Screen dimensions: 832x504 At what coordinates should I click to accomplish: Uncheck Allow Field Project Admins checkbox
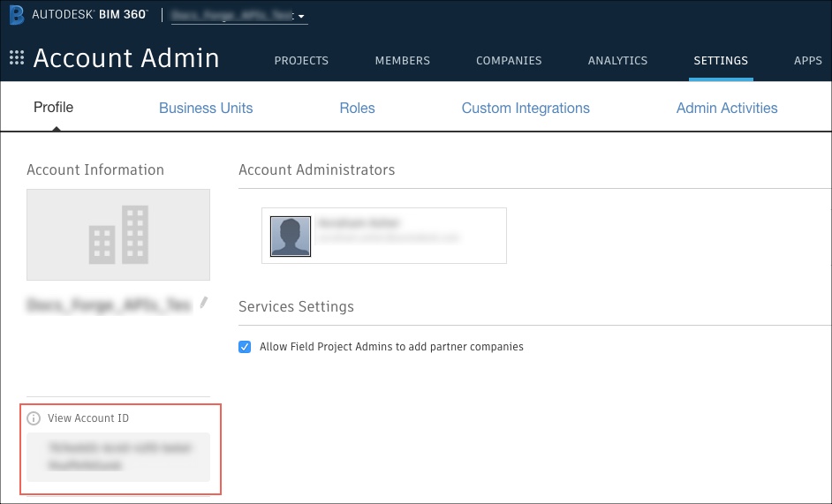click(245, 347)
